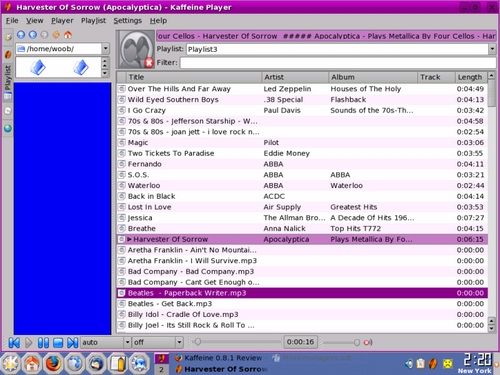Screen dimensions: 500x375
Task: Toggle mute with the volume icon
Action: point(368,342)
